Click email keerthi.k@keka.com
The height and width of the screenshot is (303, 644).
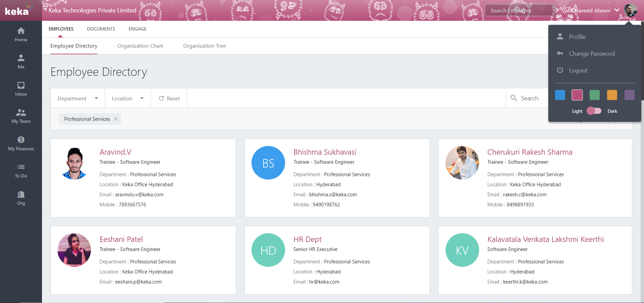[525, 282]
